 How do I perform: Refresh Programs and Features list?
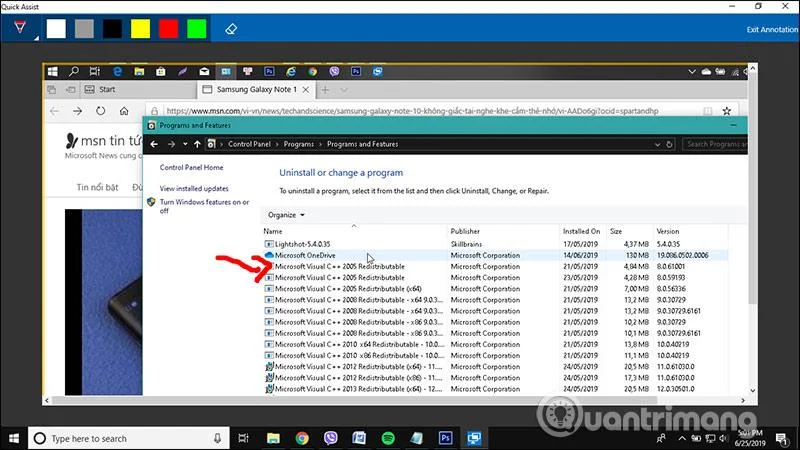669,145
